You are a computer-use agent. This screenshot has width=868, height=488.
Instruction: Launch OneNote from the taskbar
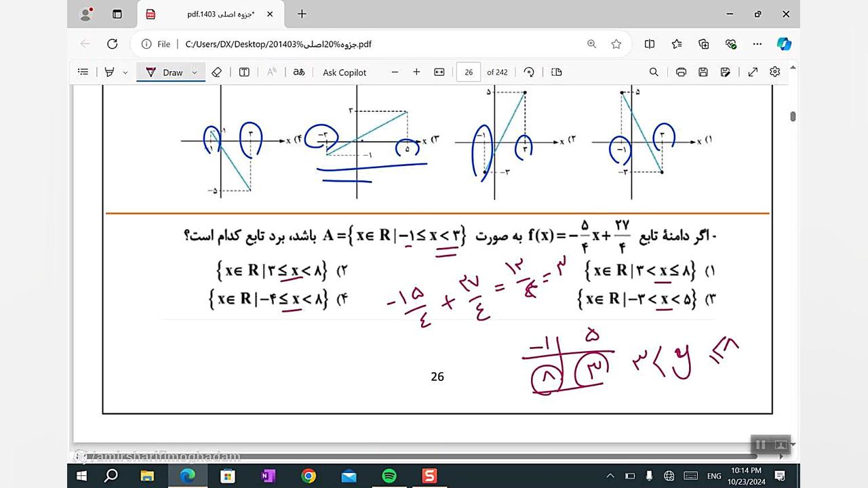[268, 476]
